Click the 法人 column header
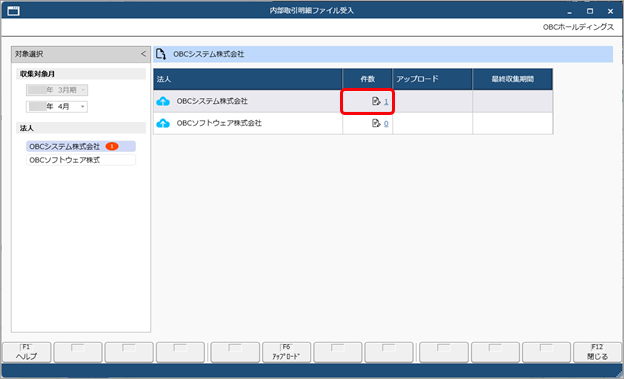Viewport: 624px width, 379px height. (248, 79)
